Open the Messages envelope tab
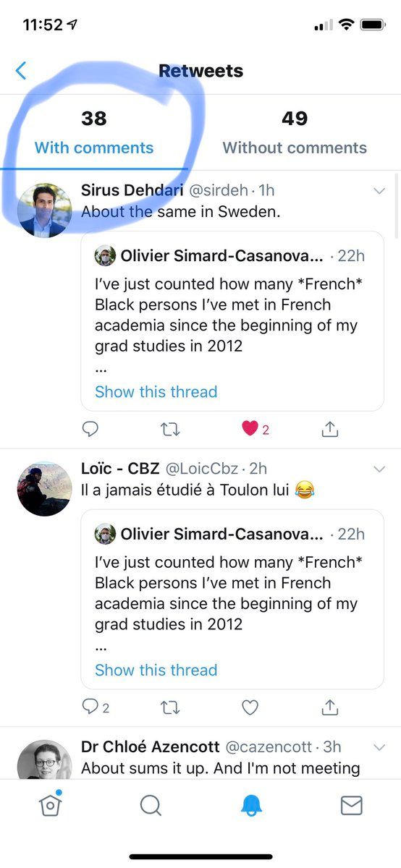 (351, 805)
